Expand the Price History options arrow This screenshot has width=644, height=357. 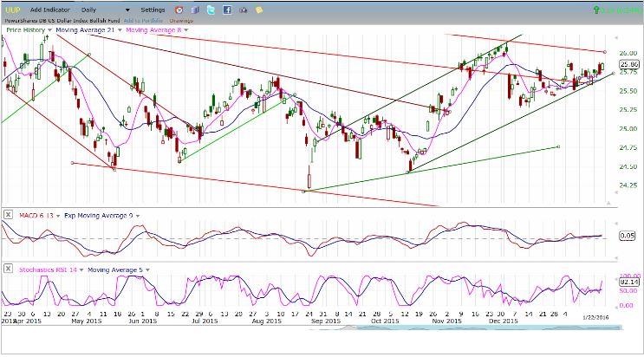point(49,30)
